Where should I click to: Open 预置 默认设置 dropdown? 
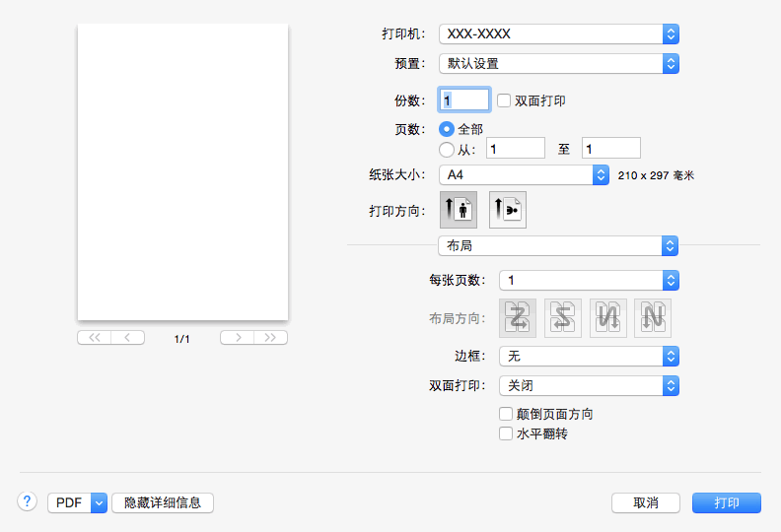tap(559, 64)
